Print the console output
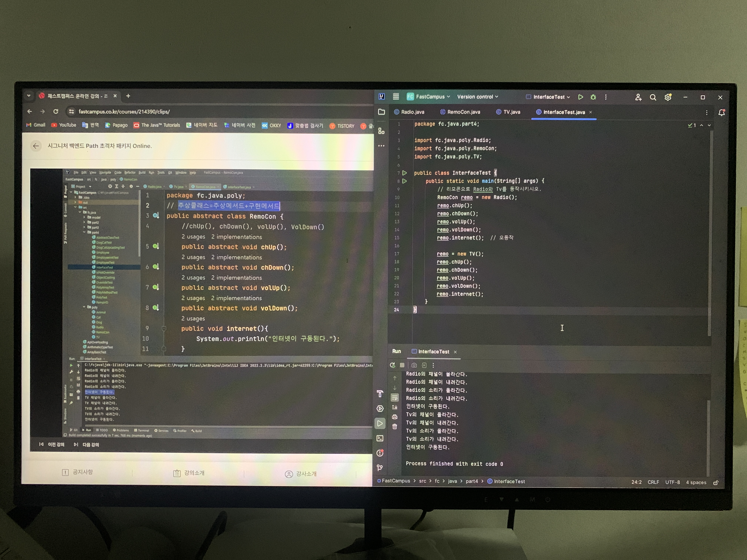 coord(394,417)
